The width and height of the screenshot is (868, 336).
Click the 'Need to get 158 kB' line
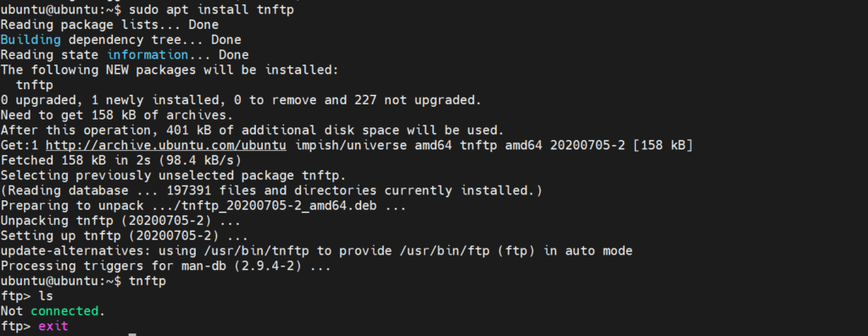(117, 115)
